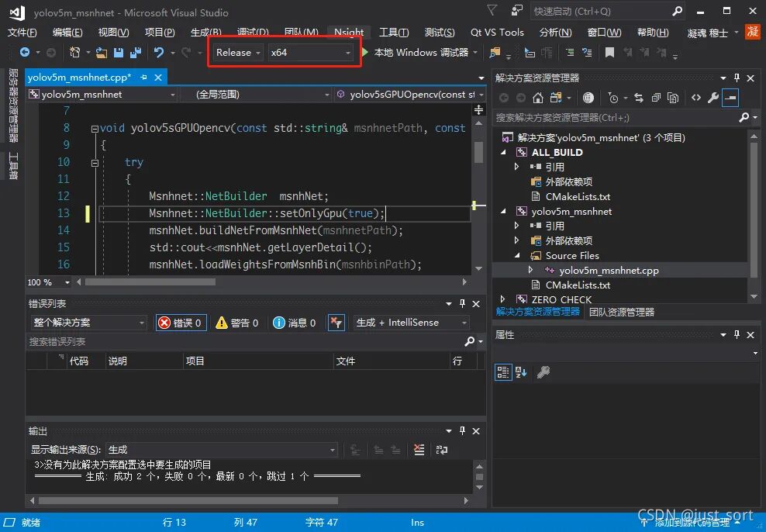This screenshot has height=532, width=766.
Task: Open the Edit menu
Action: [67, 33]
